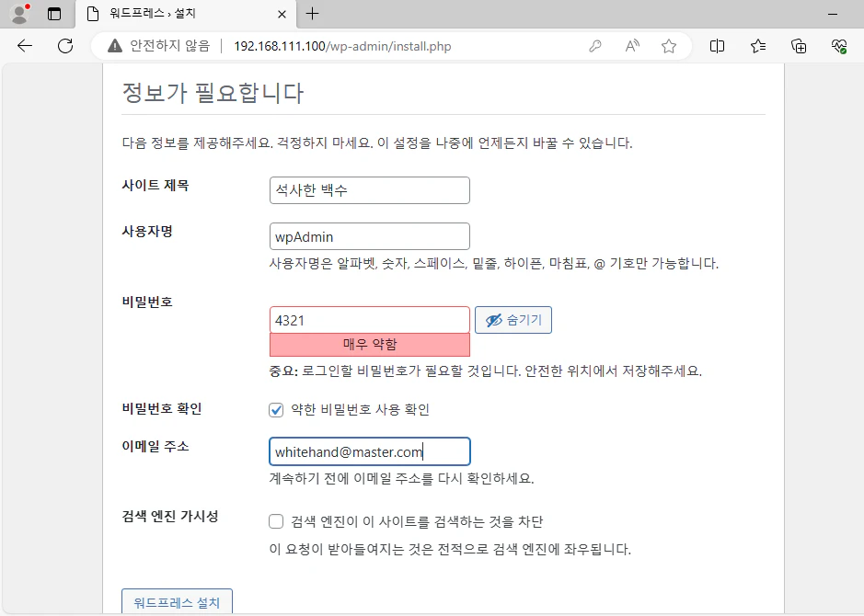Click the 비밀번호 label
The image size is (864, 616).
pos(147,302)
